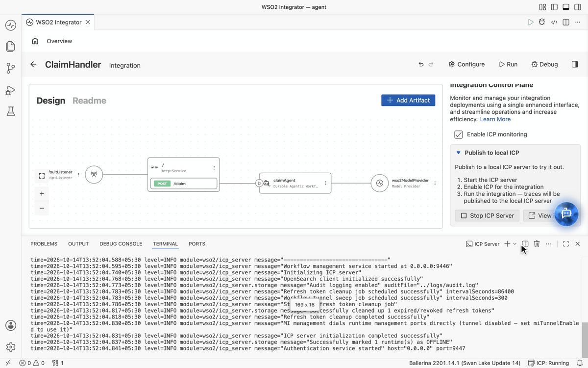Click Stop ICP Server button
Image resolution: width=588 pixels, height=368 pixels.
pos(487,215)
